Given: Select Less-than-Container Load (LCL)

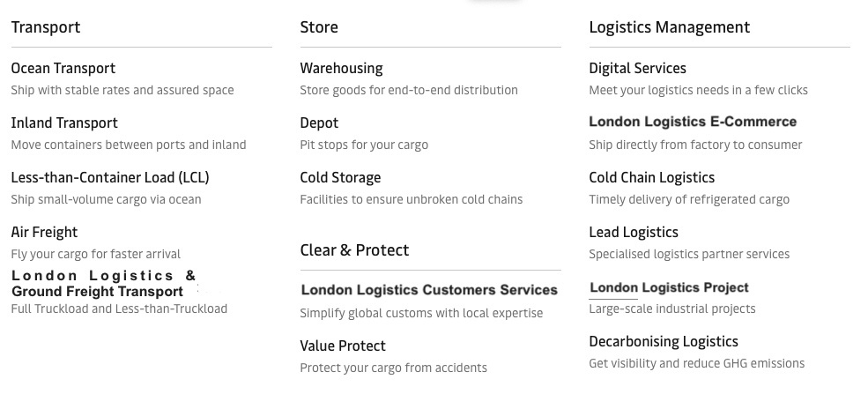Looking at the screenshot, I should pos(110,178).
